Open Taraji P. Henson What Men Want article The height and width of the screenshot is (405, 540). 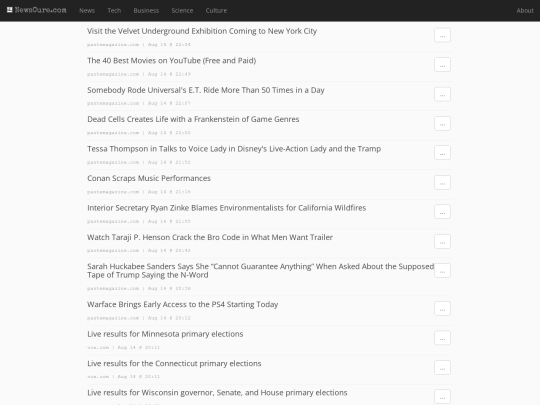click(x=210, y=237)
